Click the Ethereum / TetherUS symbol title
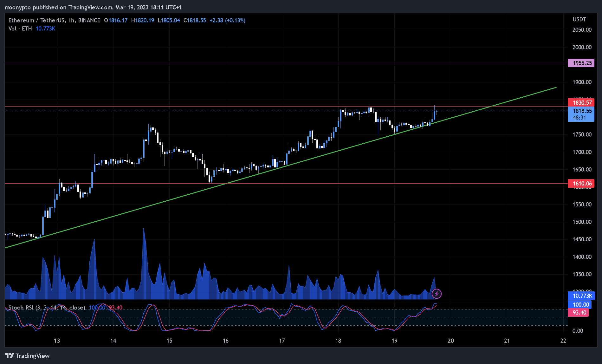Viewport: 602px width, 364px height. pyautogui.click(x=54, y=20)
